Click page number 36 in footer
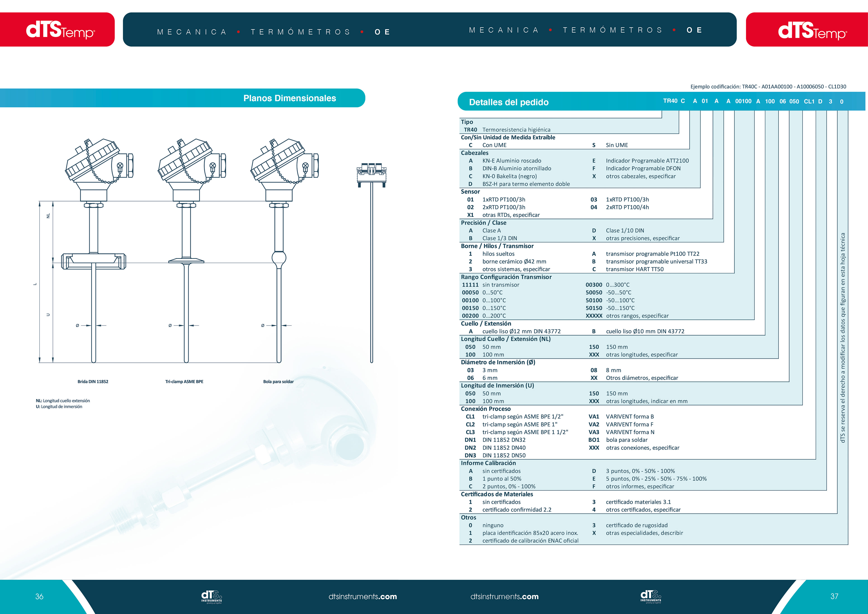Viewport: 868px width, 614px height. [x=39, y=597]
